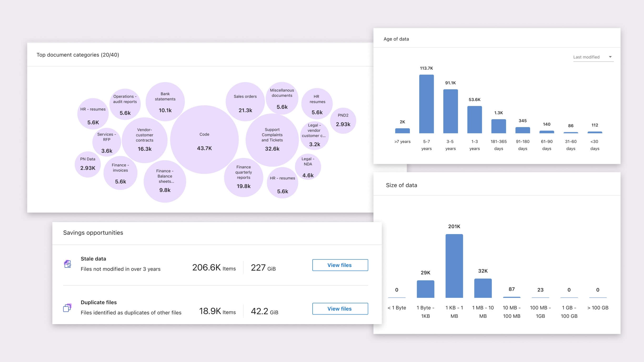Click the Stale data clock icon

(68, 264)
